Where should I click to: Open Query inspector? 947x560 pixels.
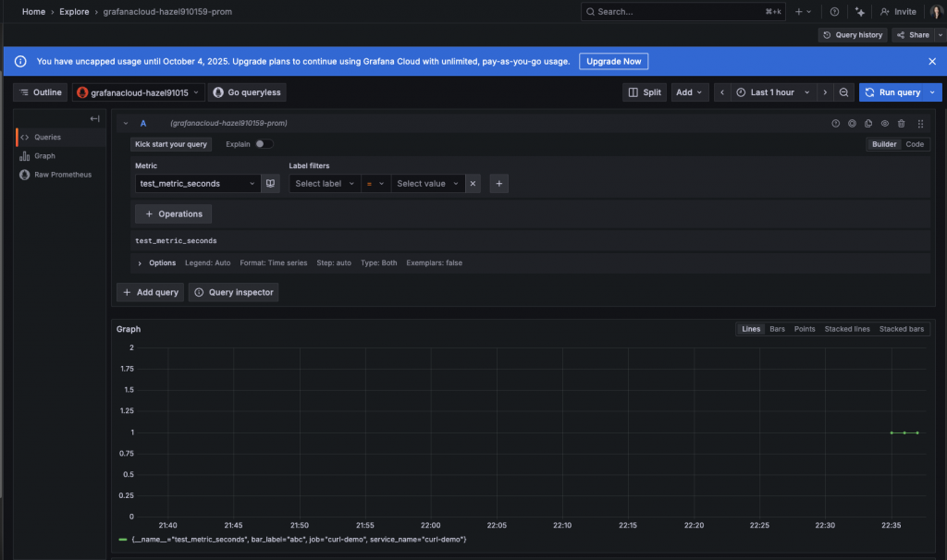click(x=234, y=292)
